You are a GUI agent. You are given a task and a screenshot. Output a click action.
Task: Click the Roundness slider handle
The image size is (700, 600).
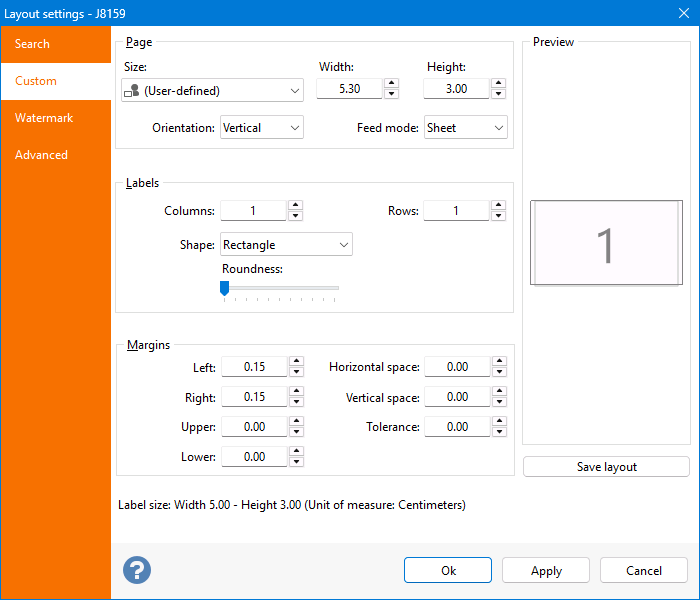click(x=224, y=288)
